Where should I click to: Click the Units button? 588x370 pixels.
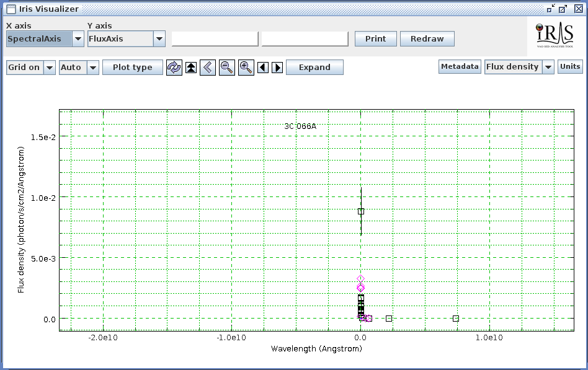pos(570,67)
